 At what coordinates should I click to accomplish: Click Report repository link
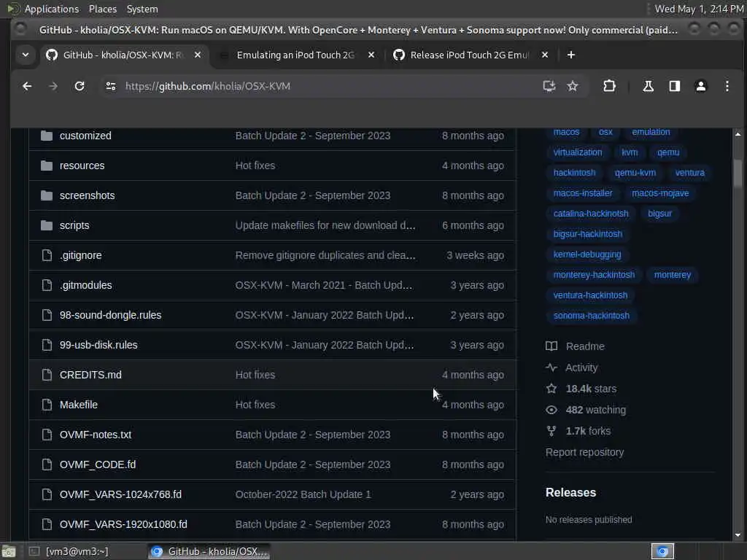pyautogui.click(x=584, y=452)
